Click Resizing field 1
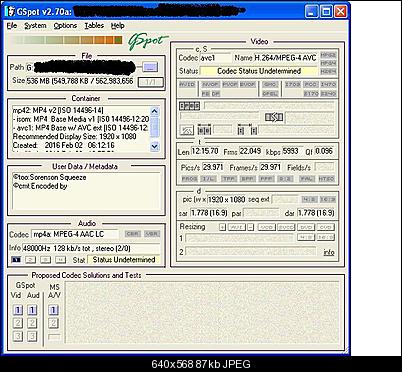402x372 pixels. click(240, 238)
